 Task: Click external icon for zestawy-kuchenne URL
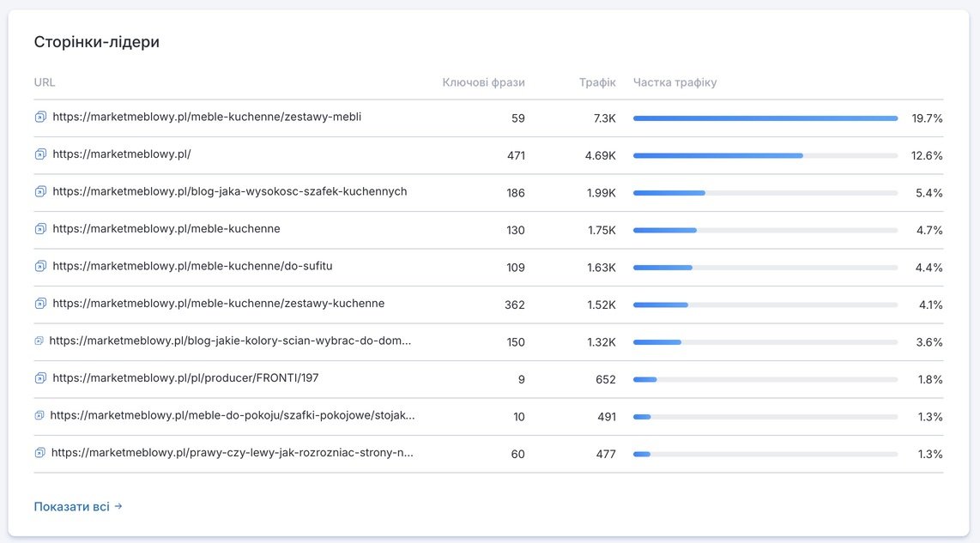pyautogui.click(x=40, y=304)
